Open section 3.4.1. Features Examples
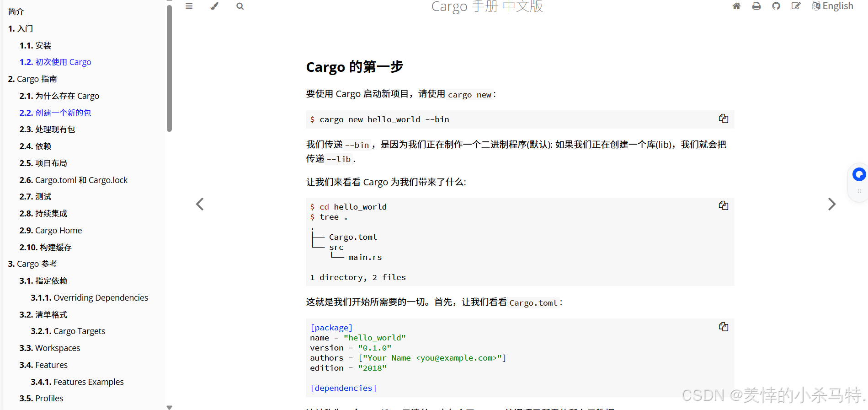 (x=77, y=382)
